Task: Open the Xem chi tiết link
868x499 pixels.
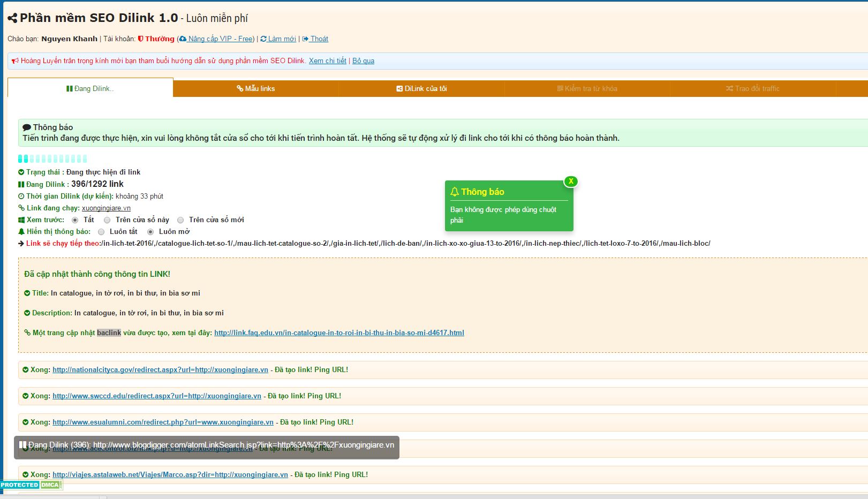Action: (328, 61)
